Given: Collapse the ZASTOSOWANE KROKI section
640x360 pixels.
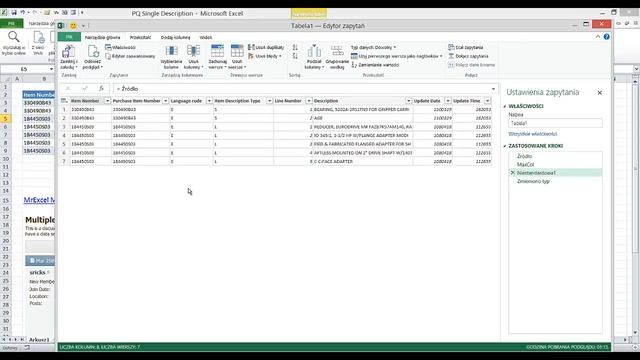Looking at the screenshot, I should [505, 146].
